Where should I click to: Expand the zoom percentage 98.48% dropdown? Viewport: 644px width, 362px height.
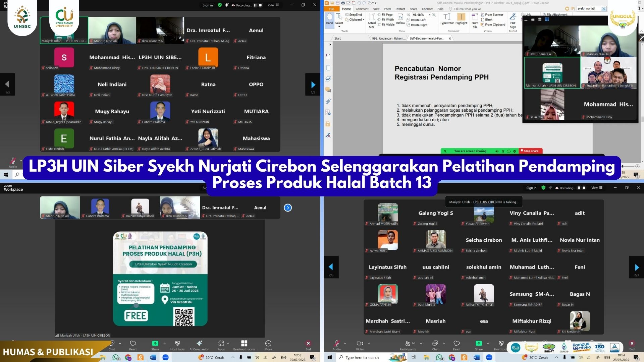(x=429, y=15)
